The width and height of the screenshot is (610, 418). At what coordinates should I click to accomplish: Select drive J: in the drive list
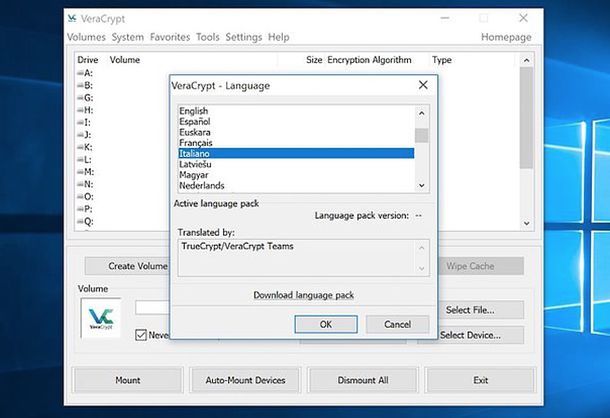click(x=84, y=135)
